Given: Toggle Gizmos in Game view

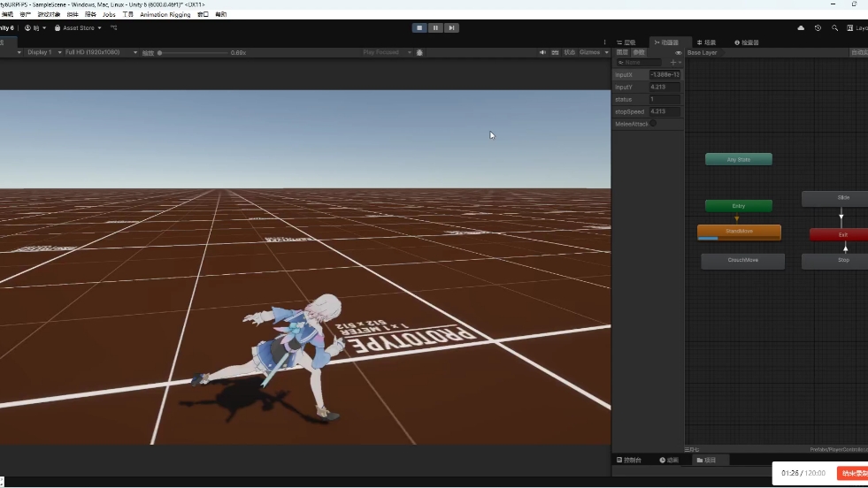Looking at the screenshot, I should 589,52.
